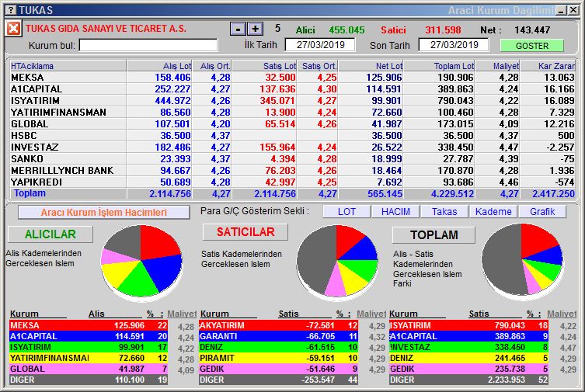Click MEKSA Kar Zarar value 13.063
Viewport: 585px width, 392px height.
[559, 78]
